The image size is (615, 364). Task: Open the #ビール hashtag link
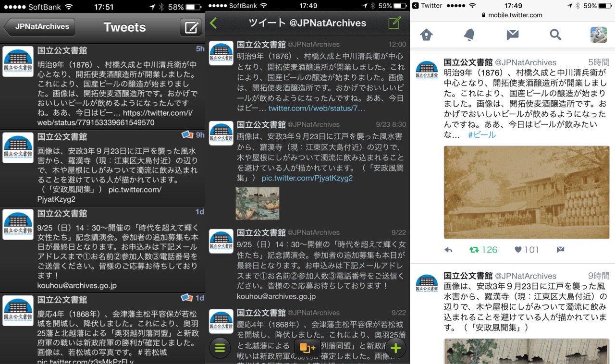pyautogui.click(x=482, y=135)
